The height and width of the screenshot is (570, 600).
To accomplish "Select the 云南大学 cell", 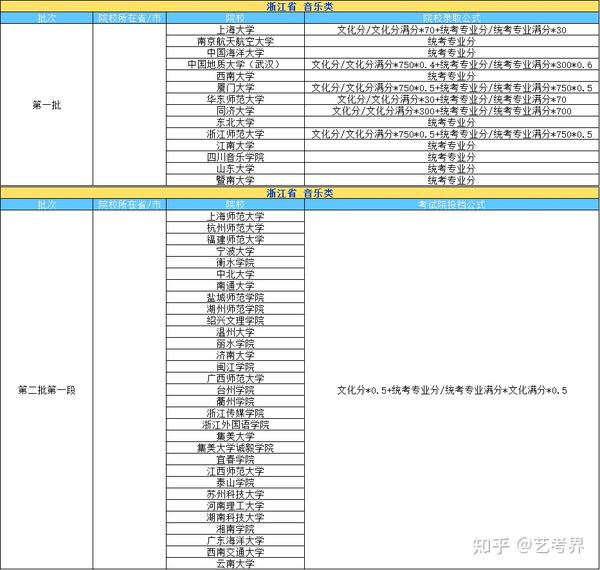I will point(235,563).
